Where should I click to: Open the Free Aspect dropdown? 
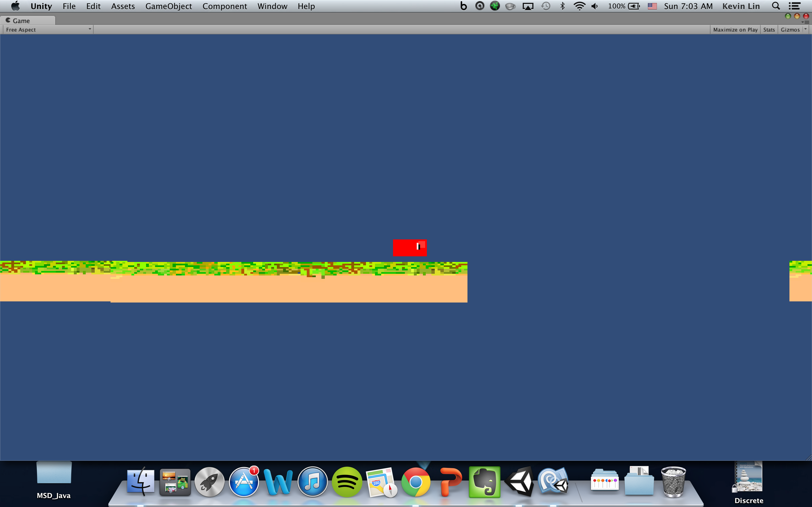pyautogui.click(x=48, y=30)
